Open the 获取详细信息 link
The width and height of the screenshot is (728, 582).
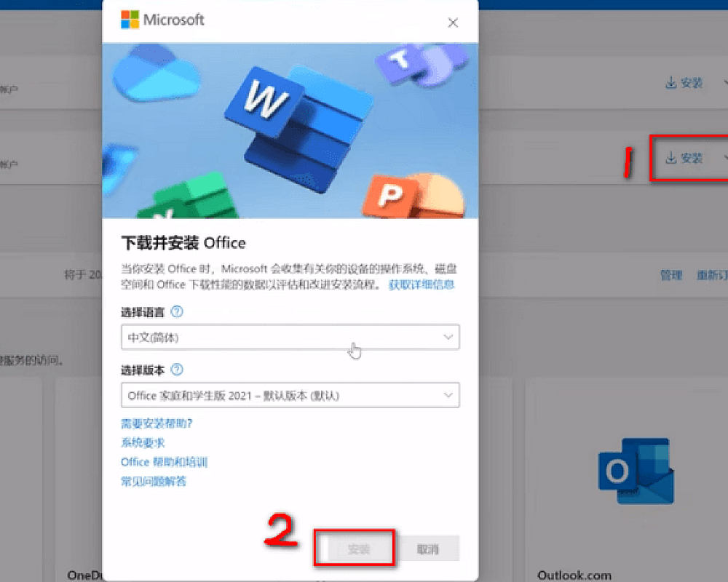(x=422, y=284)
